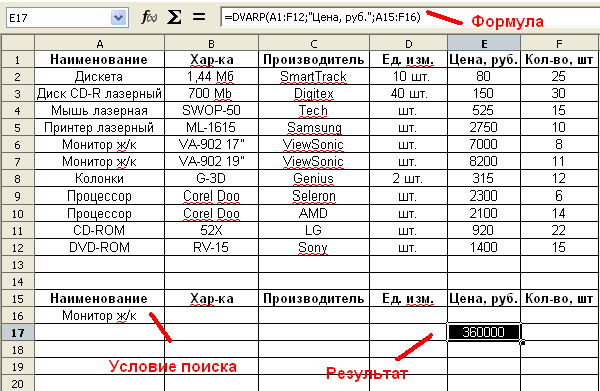Click cell 2 шт.
Image resolution: width=600 pixels, height=391 pixels.
tap(408, 179)
